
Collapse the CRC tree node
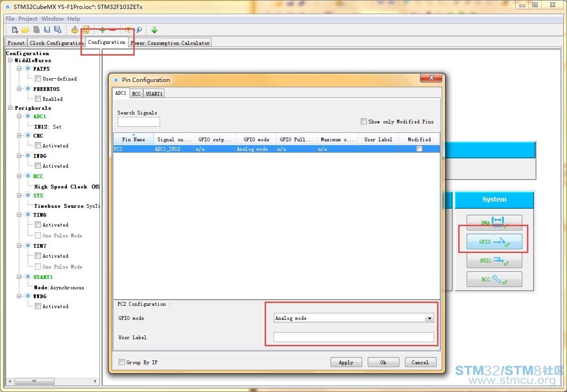tap(19, 136)
